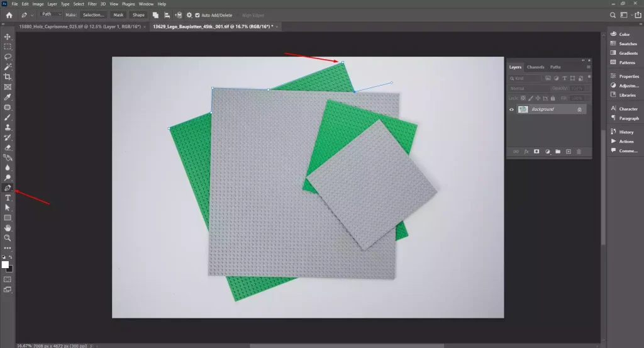Open the Select menu
Viewport: 644px width, 348px height.
click(79, 4)
